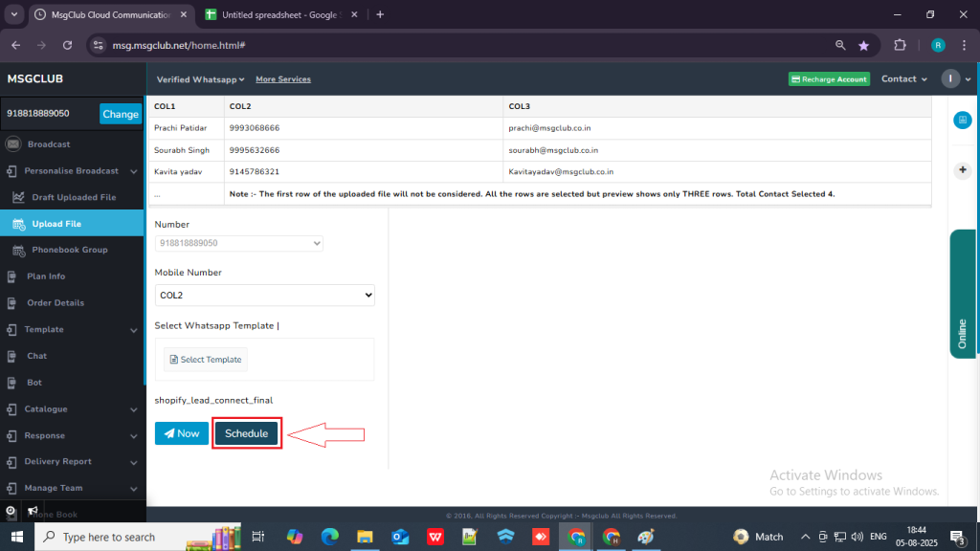
Task: Open WPS Office from the taskbar
Action: coord(435,537)
